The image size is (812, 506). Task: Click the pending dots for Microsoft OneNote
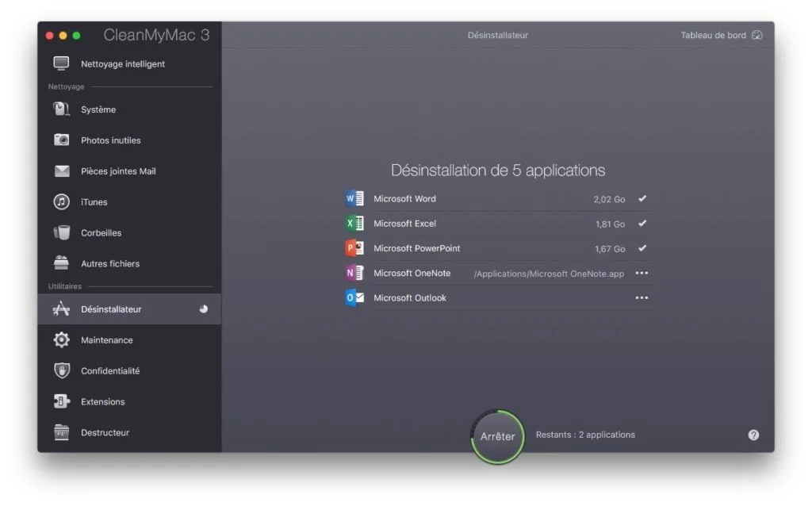click(x=642, y=273)
